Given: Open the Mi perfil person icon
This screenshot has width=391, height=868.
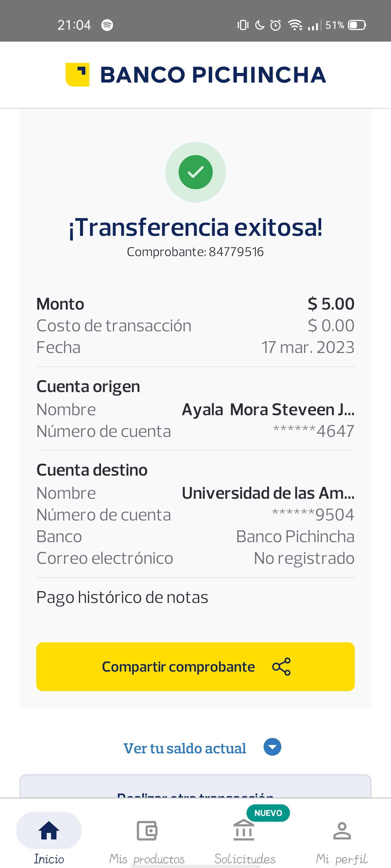Looking at the screenshot, I should click(x=342, y=830).
